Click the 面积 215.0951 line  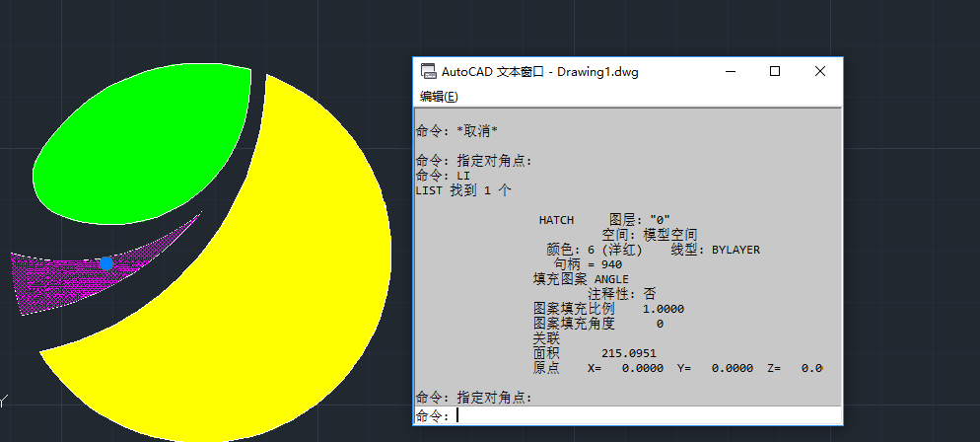point(595,353)
